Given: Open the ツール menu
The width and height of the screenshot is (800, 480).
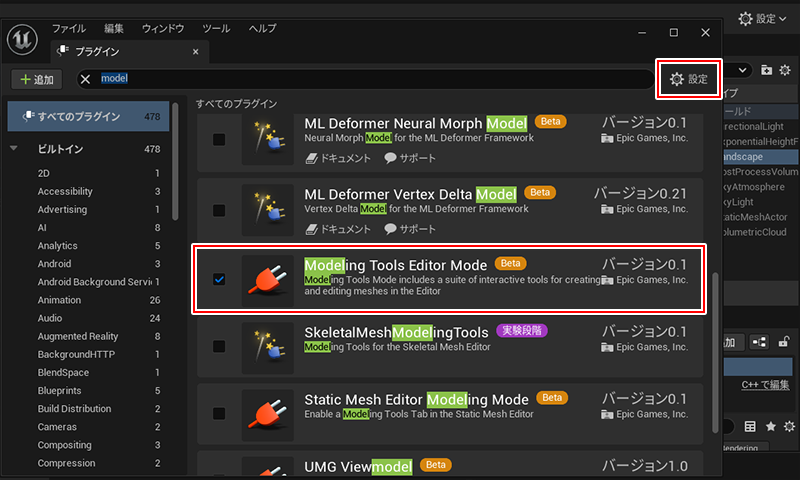Looking at the screenshot, I should point(215,29).
